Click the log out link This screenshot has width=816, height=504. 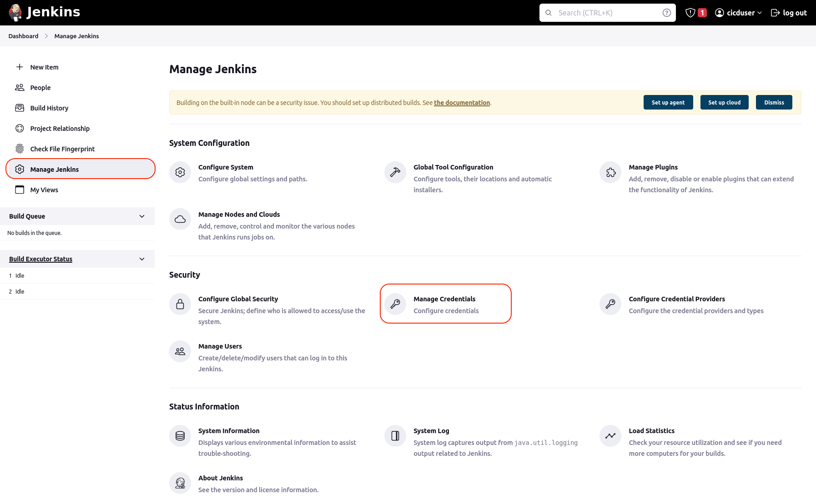[x=789, y=13]
